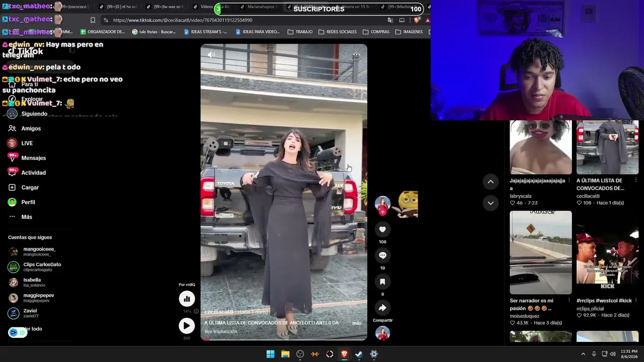Open Steam from the taskbar
The height and width of the screenshot is (362, 644).
pos(359,354)
